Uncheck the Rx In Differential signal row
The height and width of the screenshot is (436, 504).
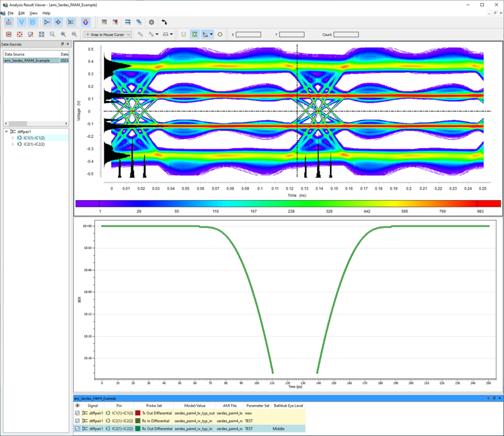(77, 421)
